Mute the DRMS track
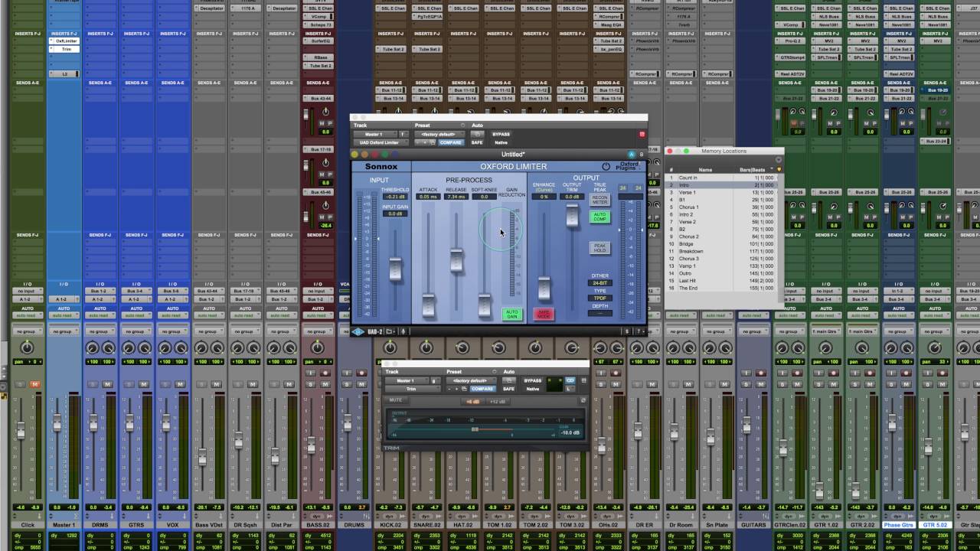 pos(108,384)
